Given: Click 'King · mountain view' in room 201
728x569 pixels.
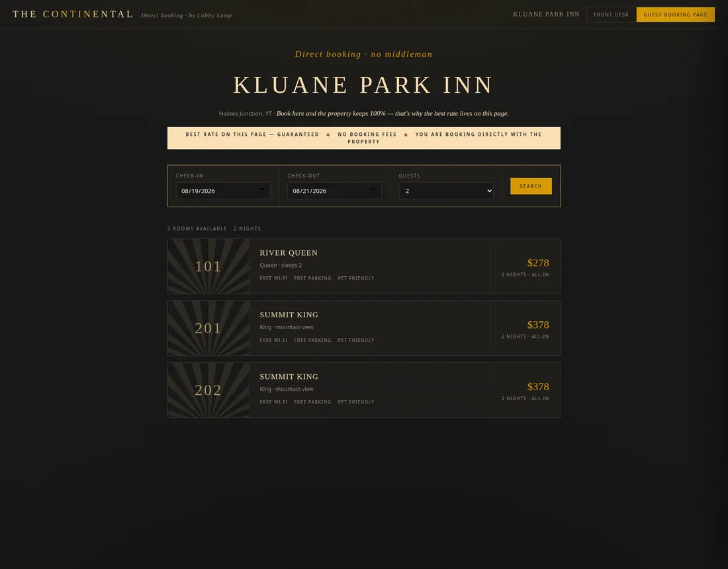Looking at the screenshot, I should [x=287, y=327].
